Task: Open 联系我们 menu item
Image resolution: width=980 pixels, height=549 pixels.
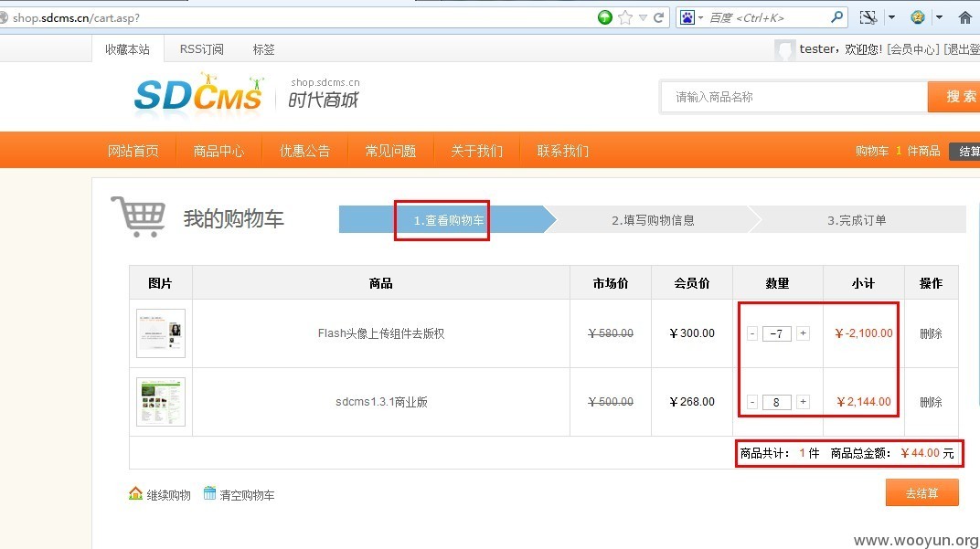Action: [x=562, y=151]
